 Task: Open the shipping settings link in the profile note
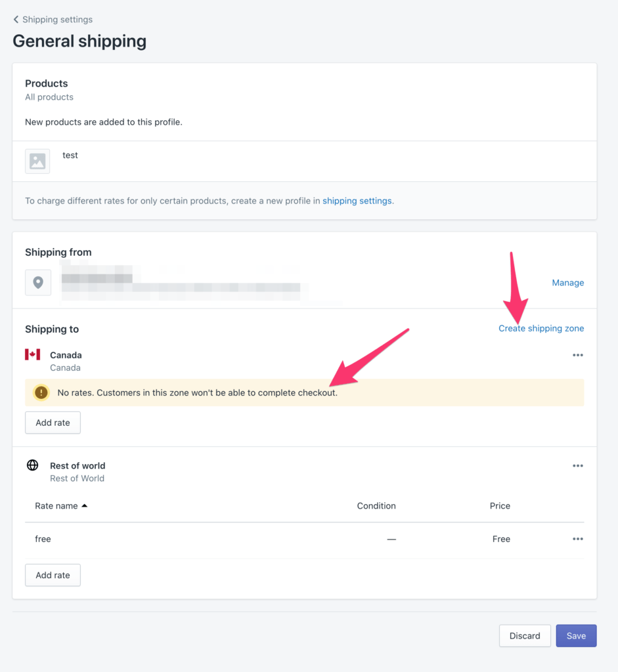coord(357,200)
